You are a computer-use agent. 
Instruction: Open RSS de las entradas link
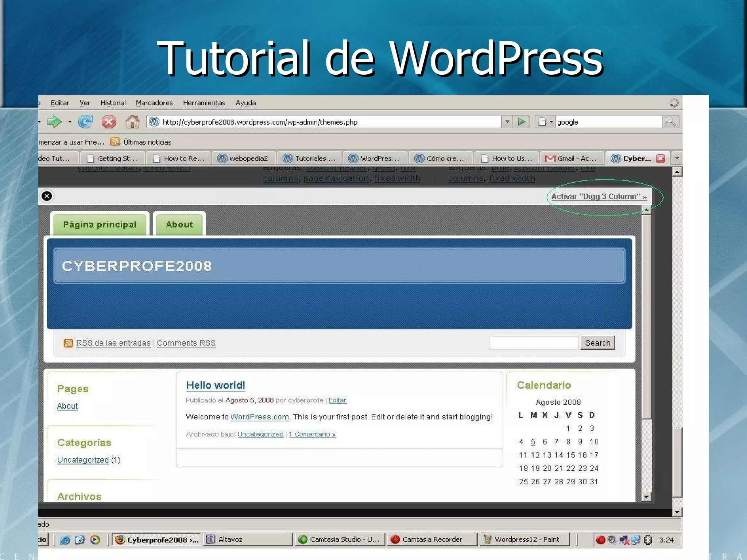[x=113, y=343]
